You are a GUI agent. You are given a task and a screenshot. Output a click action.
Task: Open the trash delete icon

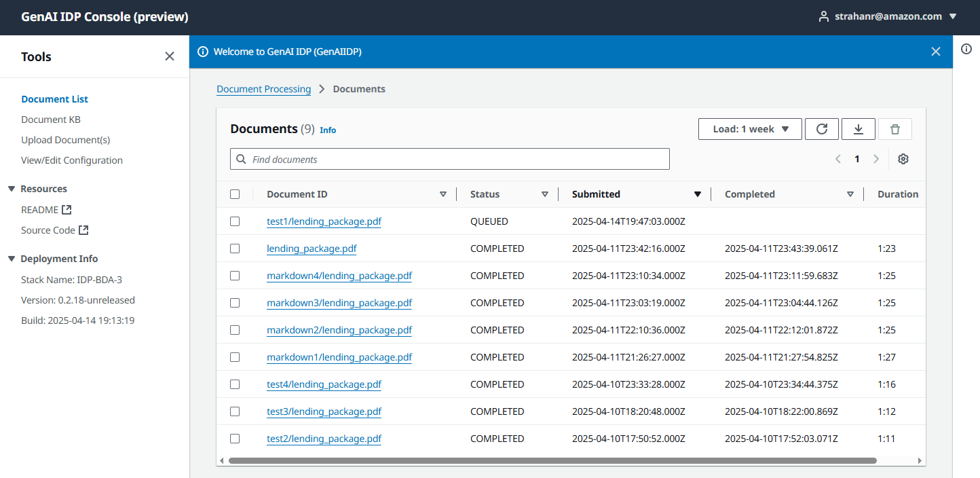coord(895,128)
